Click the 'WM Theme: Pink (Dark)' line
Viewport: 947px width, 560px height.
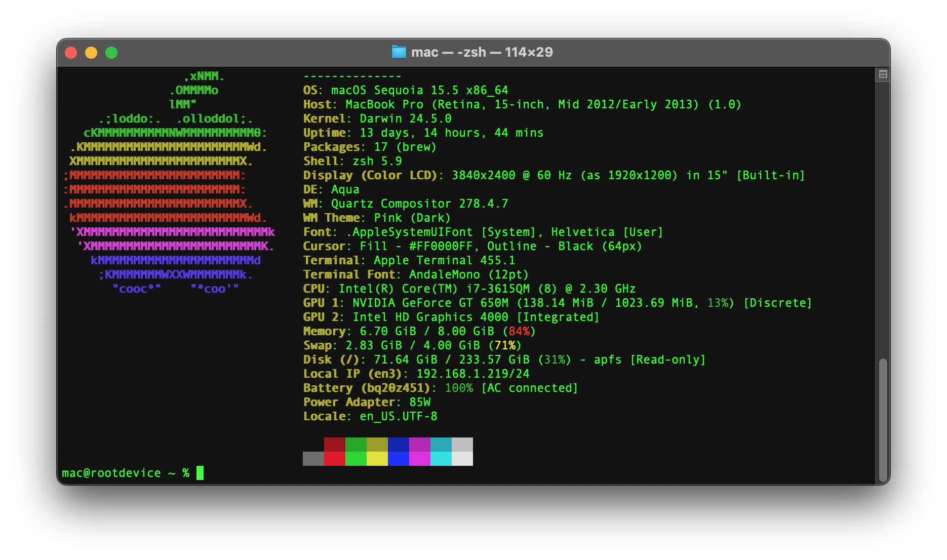(x=377, y=218)
